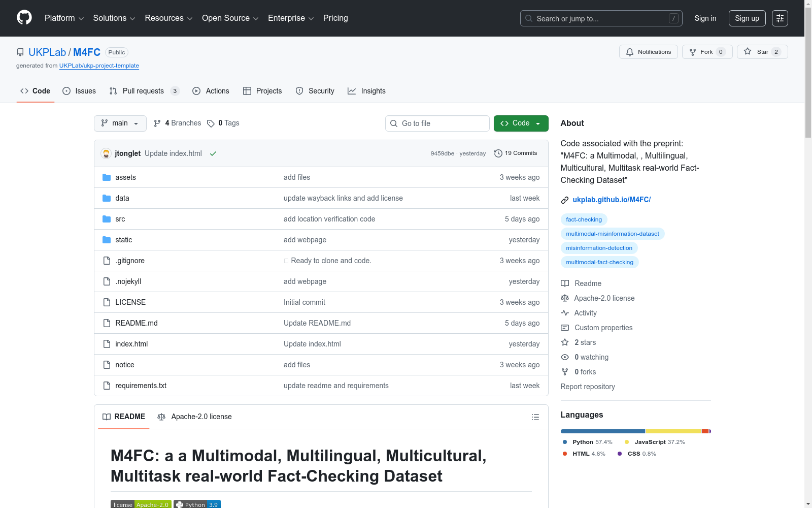Screen dimensions: 812x508
Task: Open the fact-checking topic tag
Action: (x=584, y=219)
